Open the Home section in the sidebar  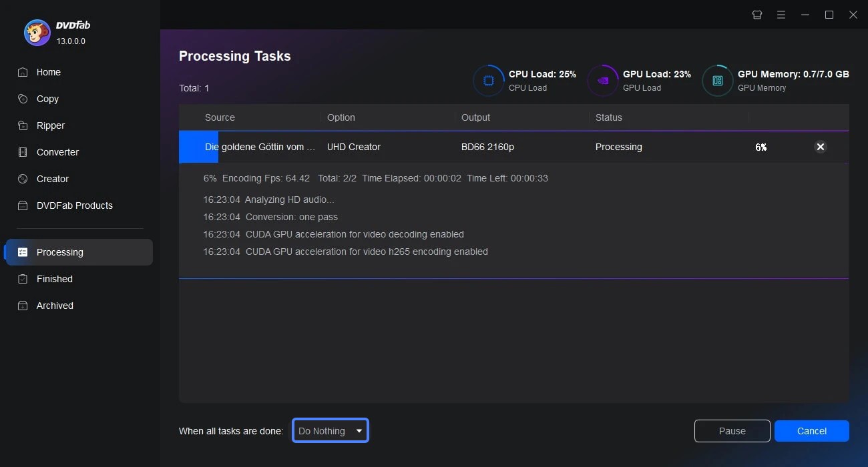coord(47,72)
